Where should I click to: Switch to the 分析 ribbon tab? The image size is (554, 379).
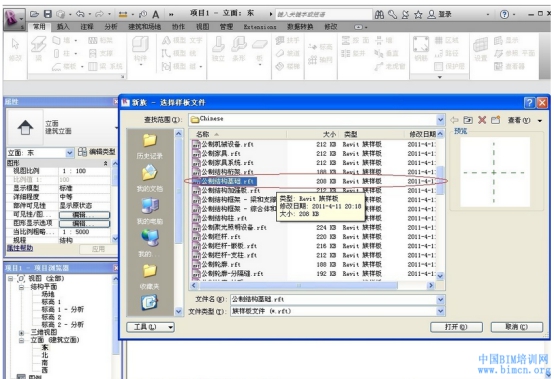tap(111, 26)
